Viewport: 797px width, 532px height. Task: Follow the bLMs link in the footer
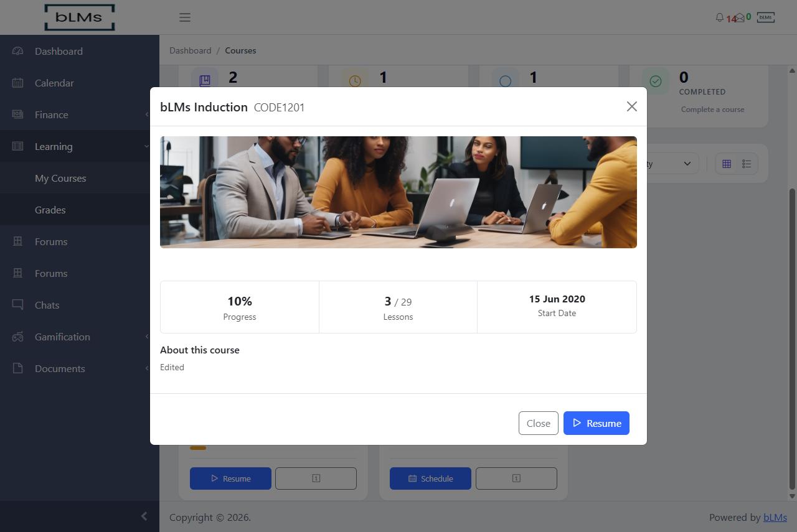click(x=775, y=517)
